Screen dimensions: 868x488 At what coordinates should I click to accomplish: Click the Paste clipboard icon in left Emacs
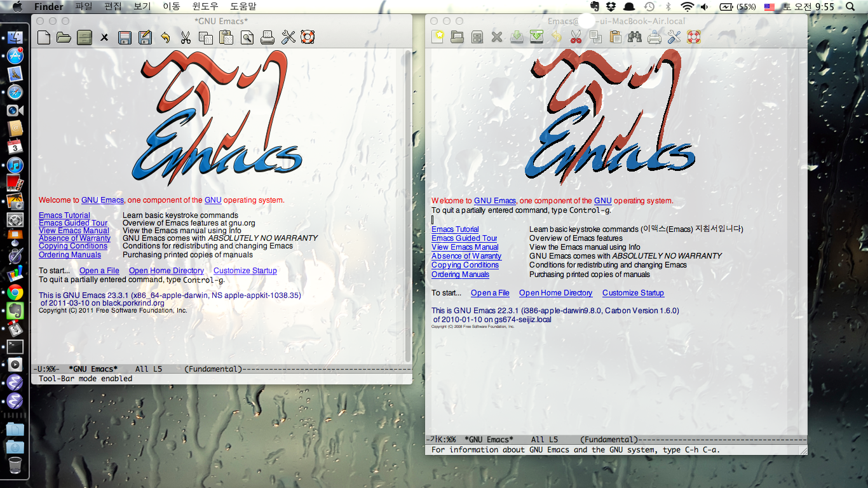226,37
